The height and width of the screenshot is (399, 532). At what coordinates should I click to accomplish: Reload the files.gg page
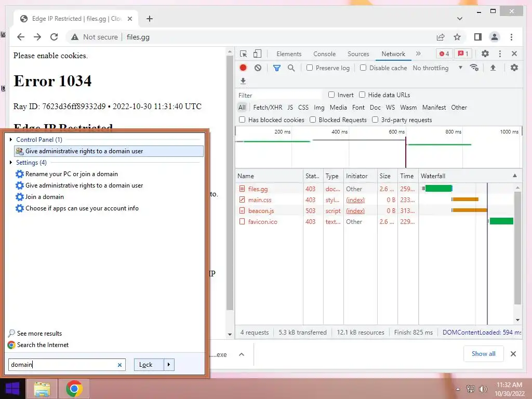pos(54,37)
